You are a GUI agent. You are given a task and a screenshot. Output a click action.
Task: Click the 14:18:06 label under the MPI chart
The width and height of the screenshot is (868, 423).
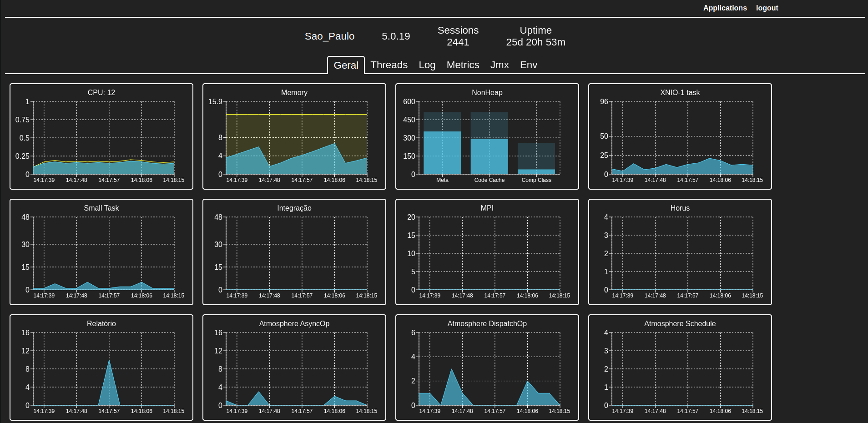click(527, 296)
